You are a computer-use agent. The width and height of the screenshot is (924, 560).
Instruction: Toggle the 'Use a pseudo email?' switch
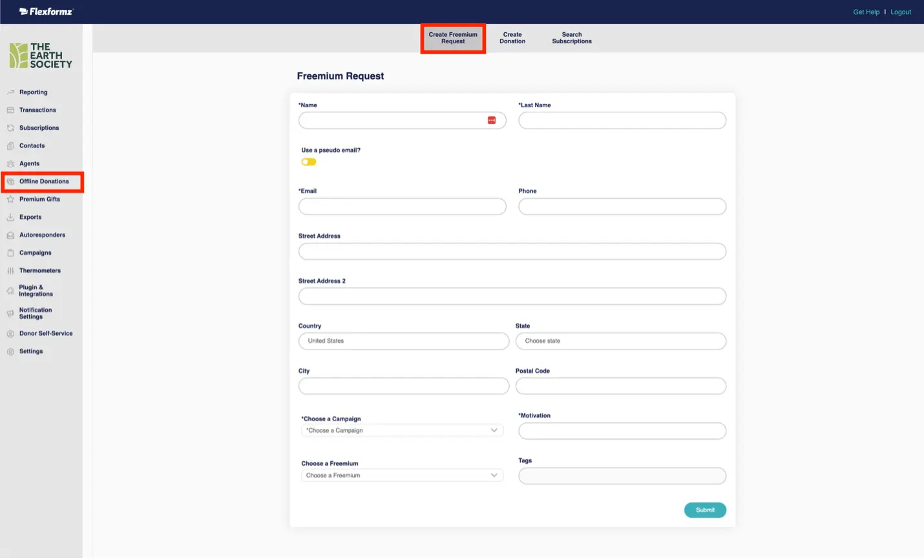pos(309,162)
